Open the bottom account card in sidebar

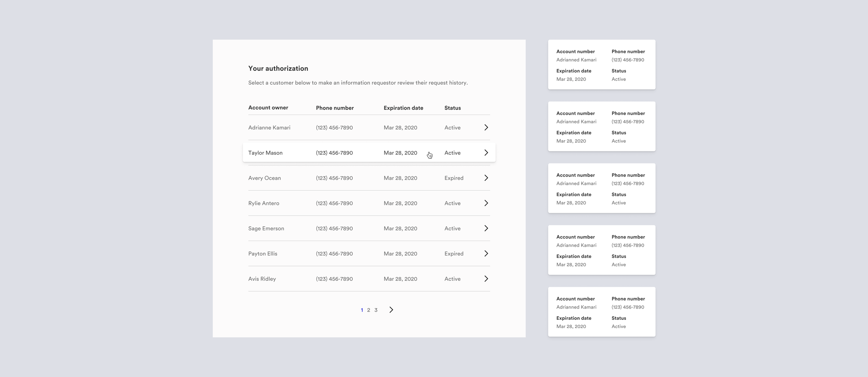click(601, 312)
